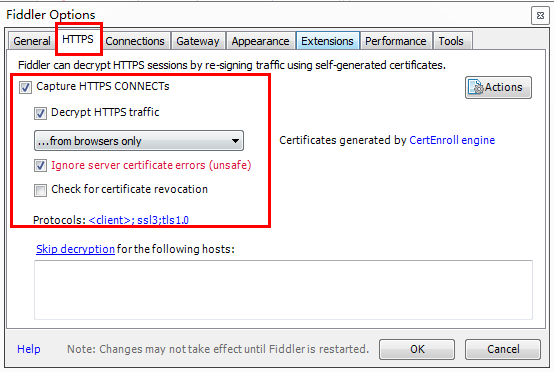
Task: Select the HTTPS tab
Action: click(x=78, y=39)
